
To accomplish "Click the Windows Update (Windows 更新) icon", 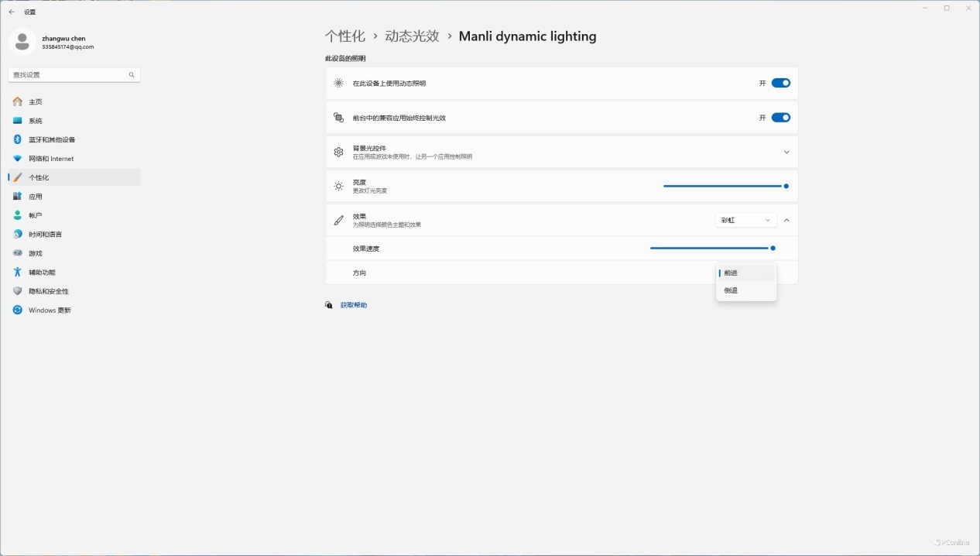I will point(17,311).
